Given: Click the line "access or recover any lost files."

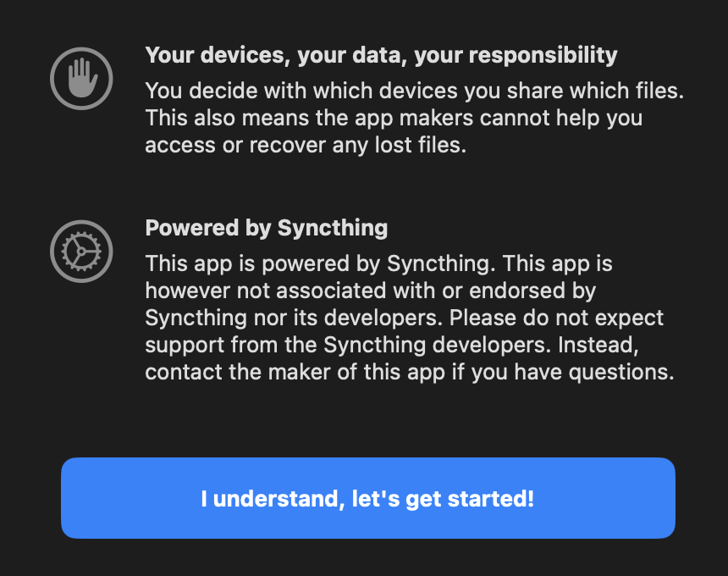Looking at the screenshot, I should 306,145.
